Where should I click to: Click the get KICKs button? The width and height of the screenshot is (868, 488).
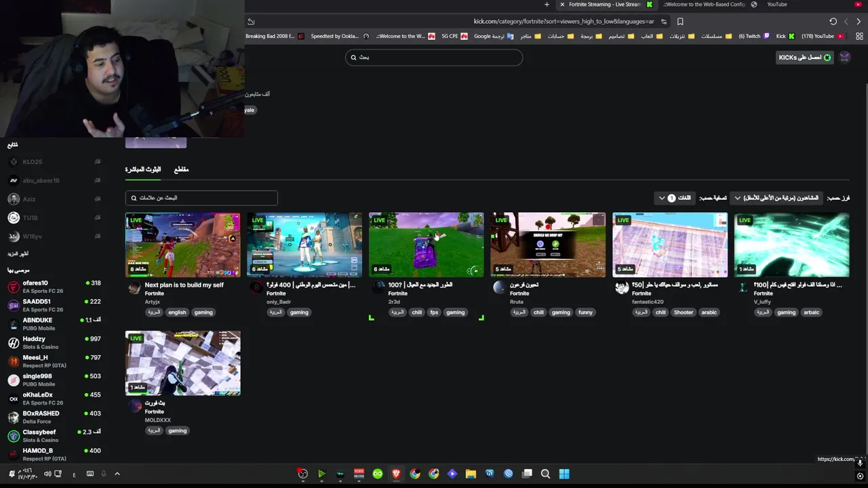tap(804, 58)
